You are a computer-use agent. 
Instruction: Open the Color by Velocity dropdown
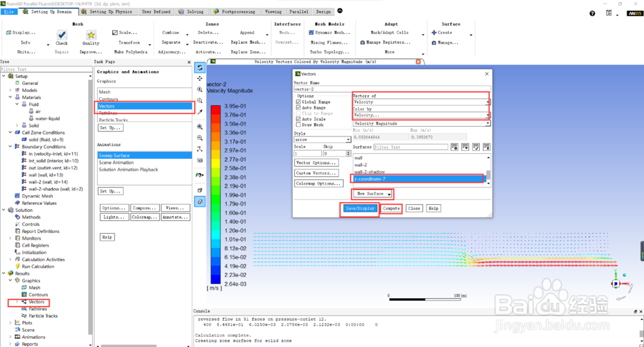(x=421, y=115)
